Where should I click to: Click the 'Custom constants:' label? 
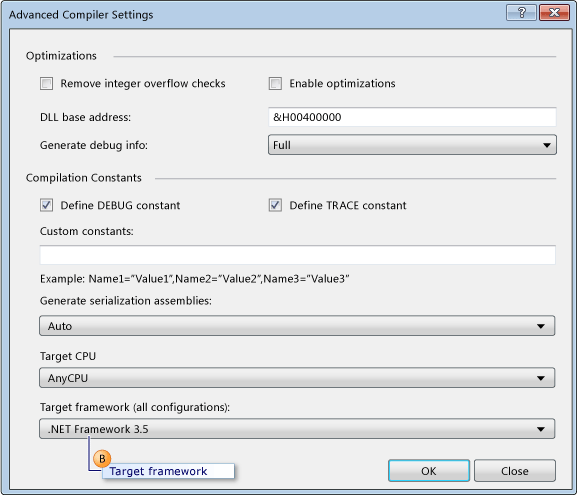coord(86,231)
